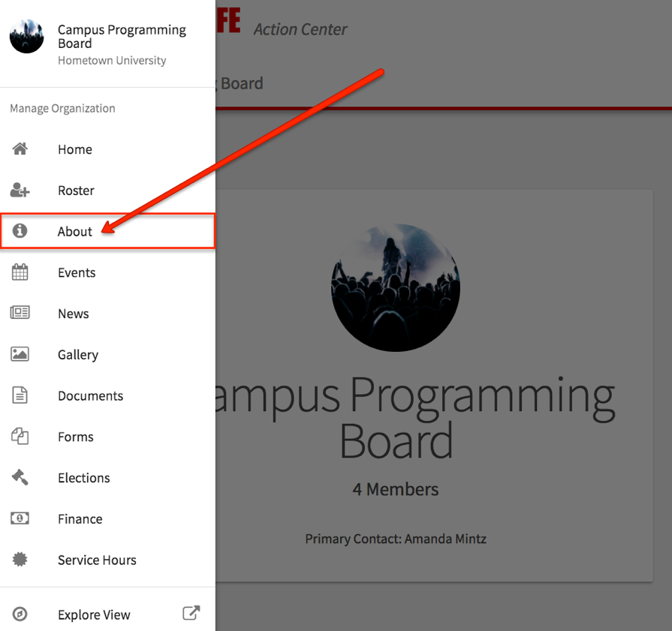
Task: Go to the Roster page
Action: pyautogui.click(x=76, y=191)
